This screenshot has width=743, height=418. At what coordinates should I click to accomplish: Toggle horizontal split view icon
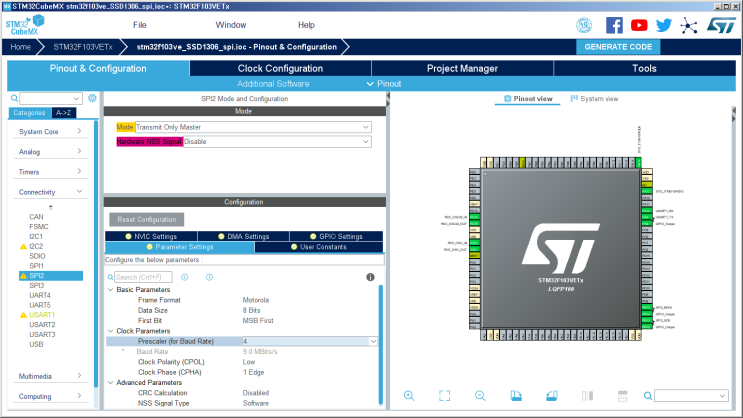(x=623, y=396)
